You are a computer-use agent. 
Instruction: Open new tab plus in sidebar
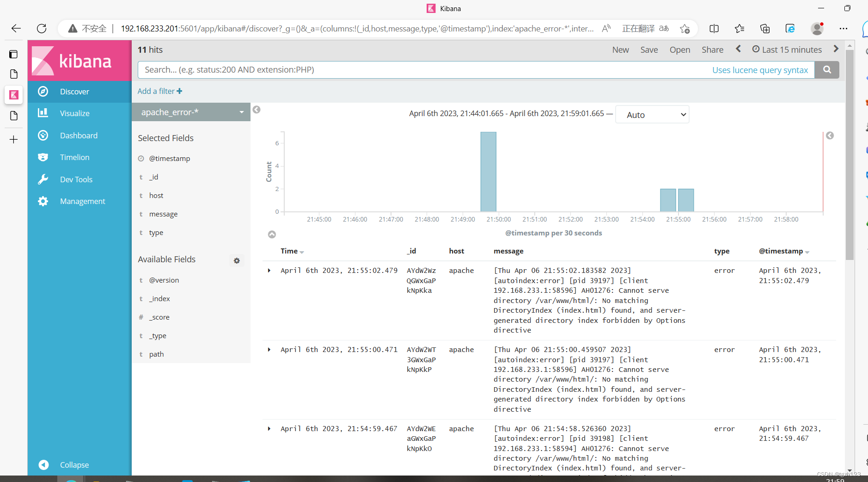[x=14, y=140]
